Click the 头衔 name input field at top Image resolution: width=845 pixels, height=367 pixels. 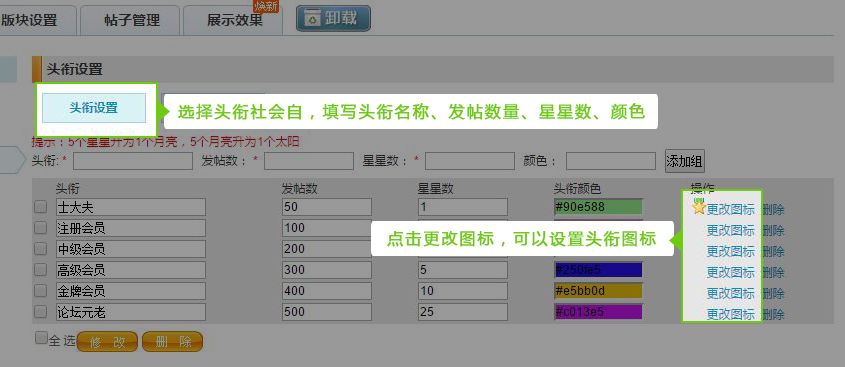pyautogui.click(x=133, y=161)
